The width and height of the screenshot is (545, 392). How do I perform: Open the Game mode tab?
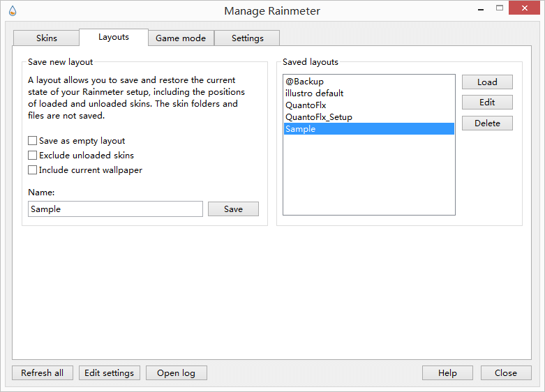click(x=181, y=38)
